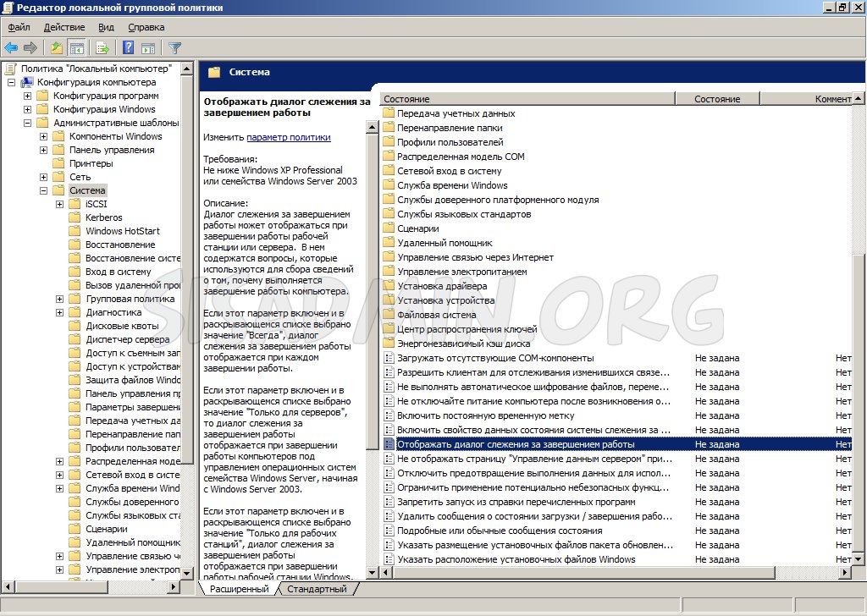This screenshot has height=616, width=867.
Task: Collapse the Система tree node
Action: pos(44,190)
